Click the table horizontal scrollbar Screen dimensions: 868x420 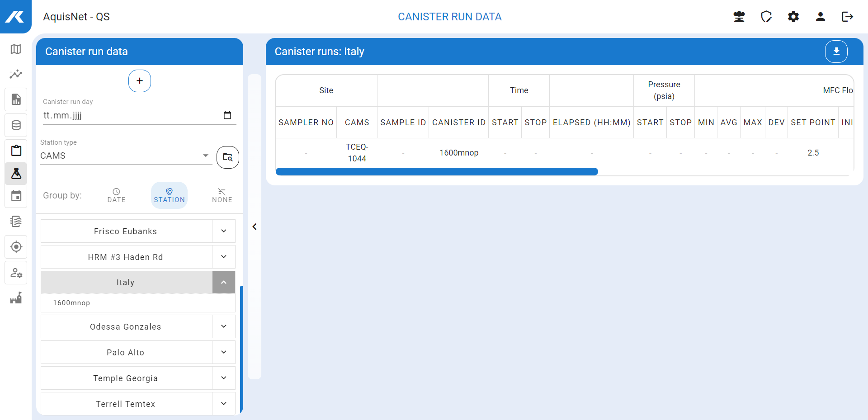pos(437,172)
